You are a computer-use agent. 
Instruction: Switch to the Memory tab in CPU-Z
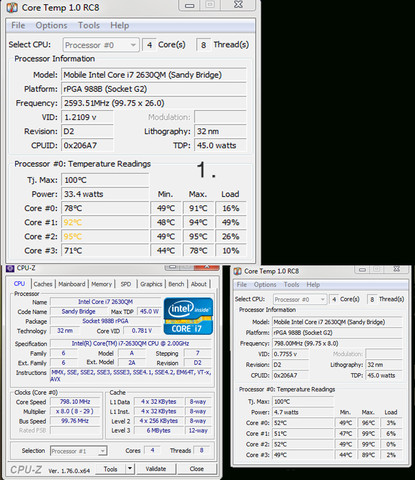click(x=101, y=284)
